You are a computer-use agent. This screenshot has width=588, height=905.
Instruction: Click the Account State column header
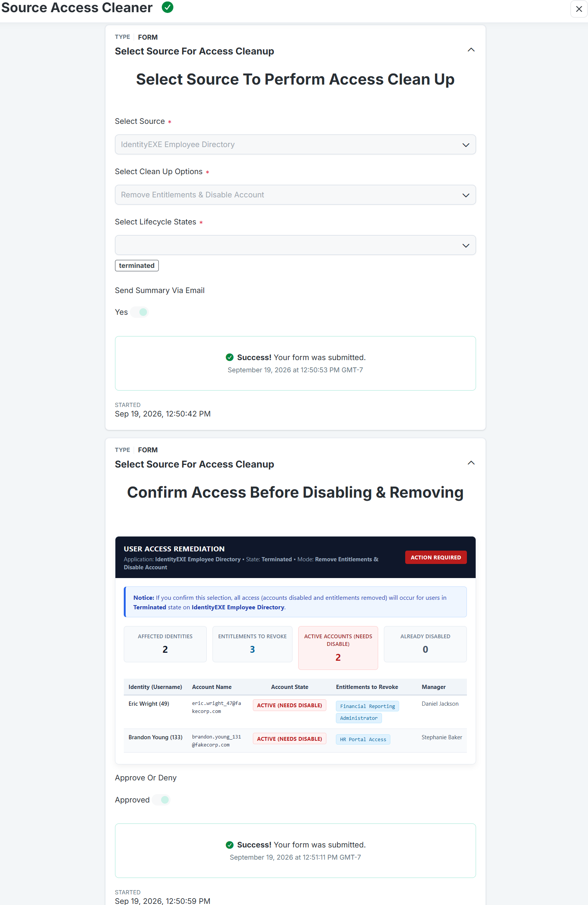(289, 687)
